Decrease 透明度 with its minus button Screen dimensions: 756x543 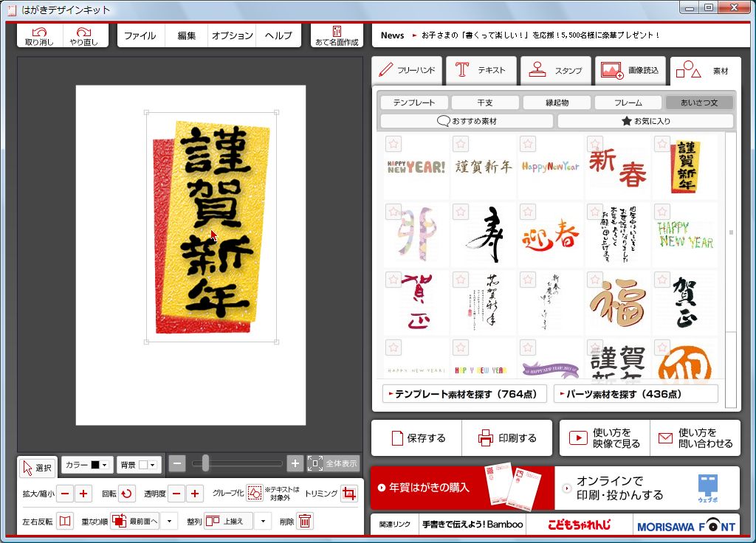click(176, 494)
